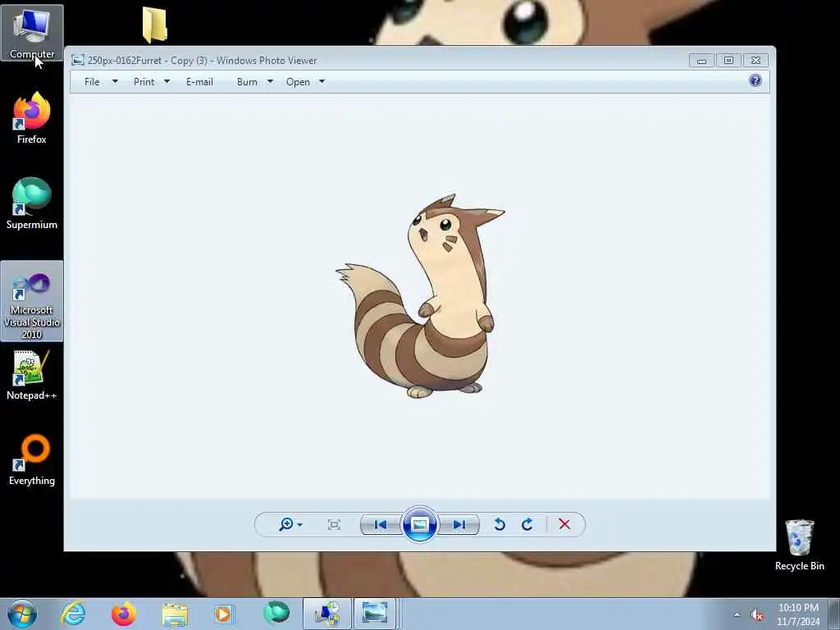The width and height of the screenshot is (840, 630).
Task: Click the E-mail command
Action: tap(200, 82)
